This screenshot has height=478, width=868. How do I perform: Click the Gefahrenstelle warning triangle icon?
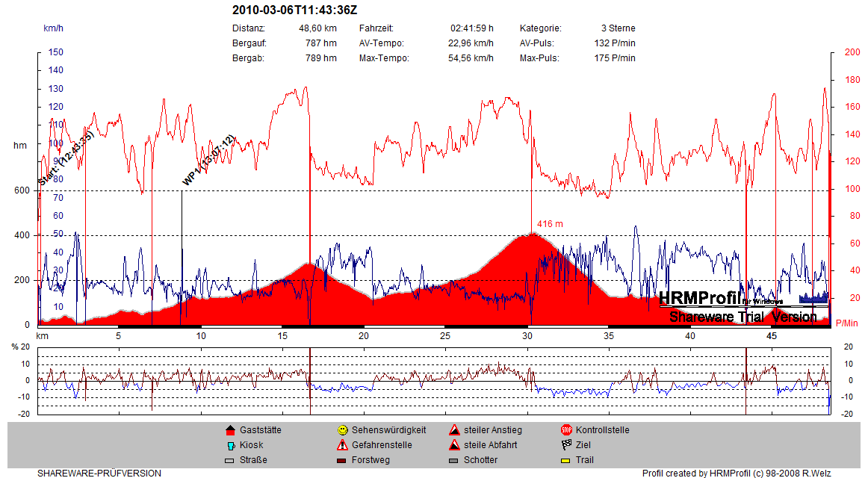click(x=342, y=445)
